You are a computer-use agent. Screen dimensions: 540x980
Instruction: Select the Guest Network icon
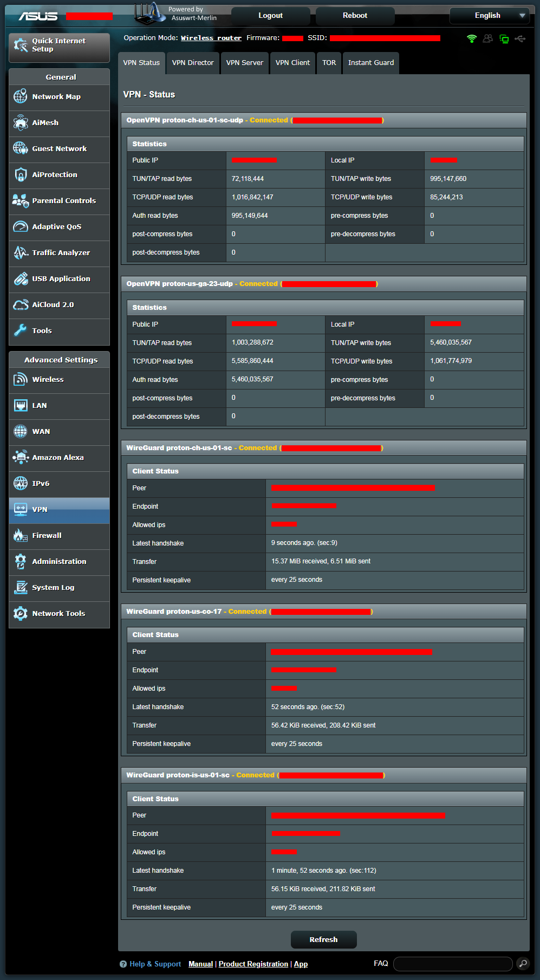[x=21, y=148]
